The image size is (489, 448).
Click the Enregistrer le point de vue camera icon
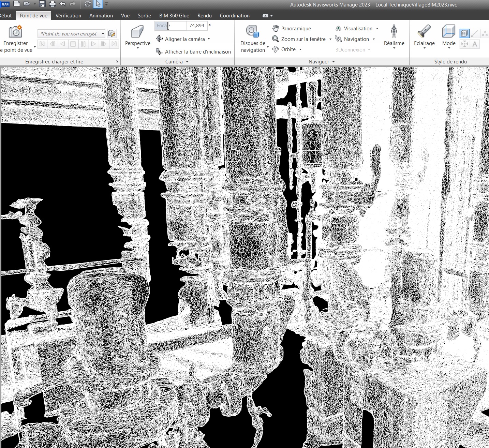[x=15, y=32]
